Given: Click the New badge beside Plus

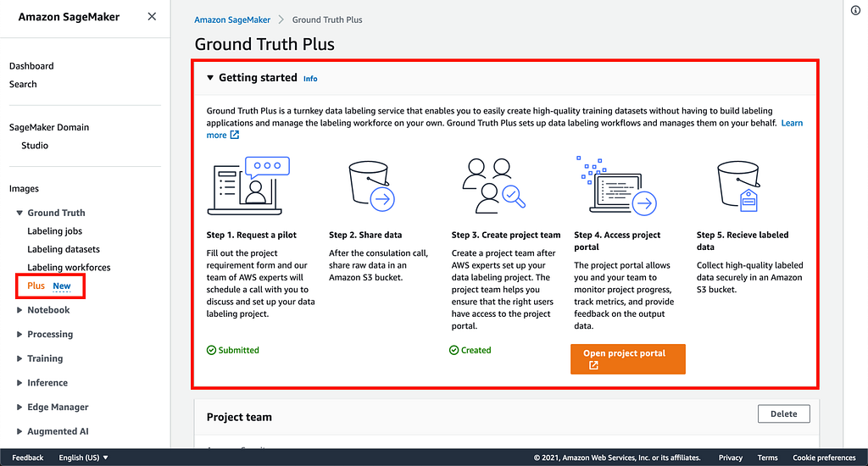Looking at the screenshot, I should [x=61, y=286].
